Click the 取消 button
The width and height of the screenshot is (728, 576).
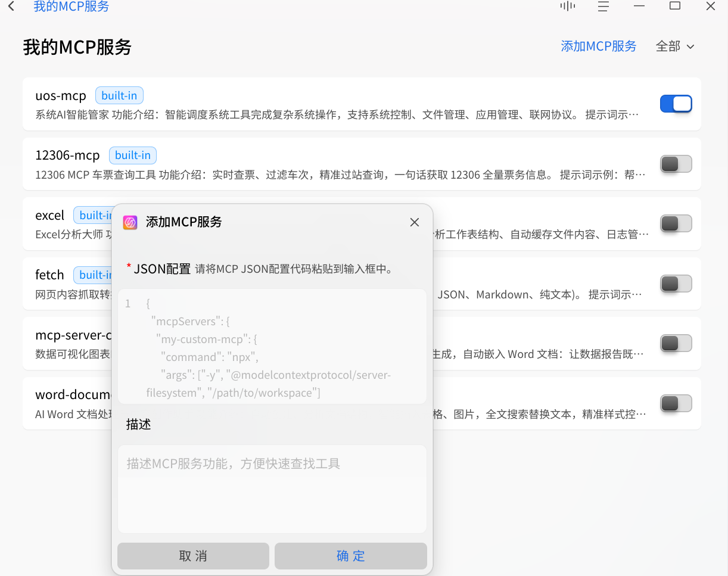click(x=193, y=556)
